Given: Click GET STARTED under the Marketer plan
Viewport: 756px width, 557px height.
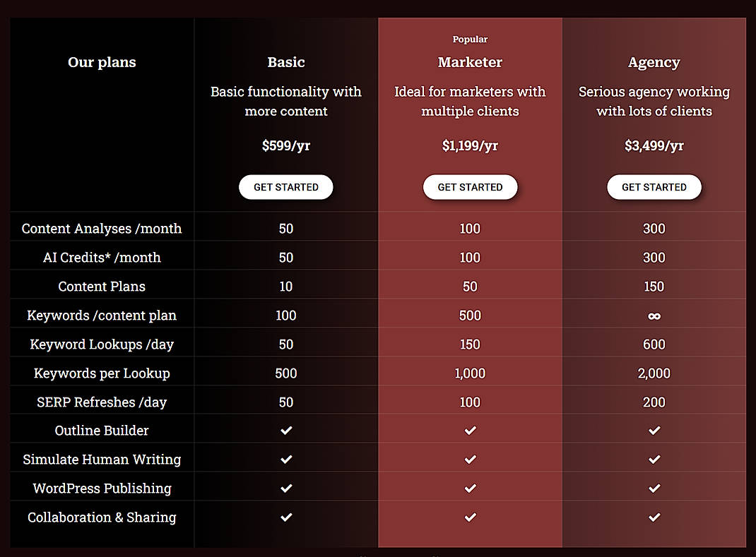Looking at the screenshot, I should pyautogui.click(x=470, y=187).
